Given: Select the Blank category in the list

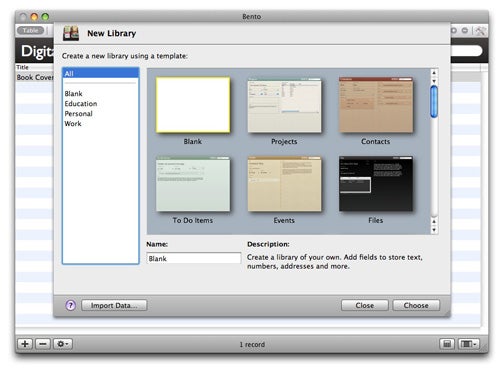Looking at the screenshot, I should click(x=73, y=94).
